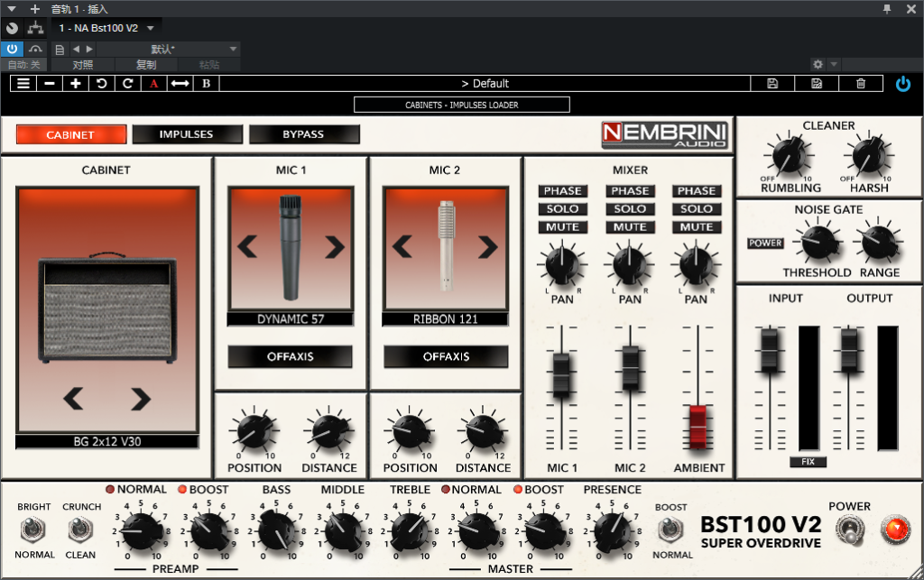Toggle the blue plugin power icon
The height and width of the screenshot is (580, 924).
point(902,84)
